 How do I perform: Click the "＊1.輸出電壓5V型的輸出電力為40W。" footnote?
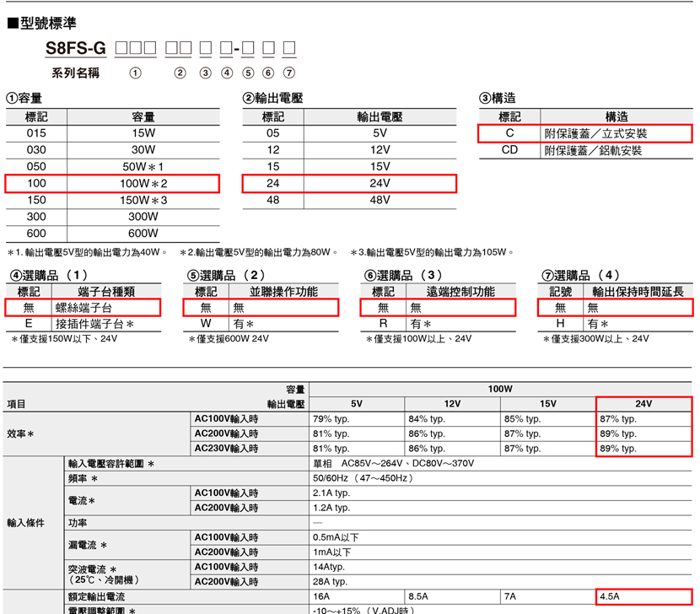click(x=88, y=252)
